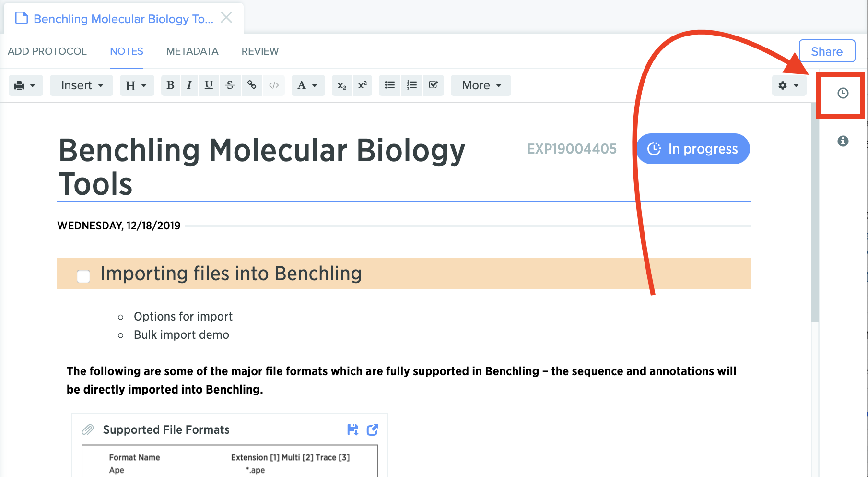Open the Insert dropdown menu
This screenshot has width=868, height=477.
82,85
